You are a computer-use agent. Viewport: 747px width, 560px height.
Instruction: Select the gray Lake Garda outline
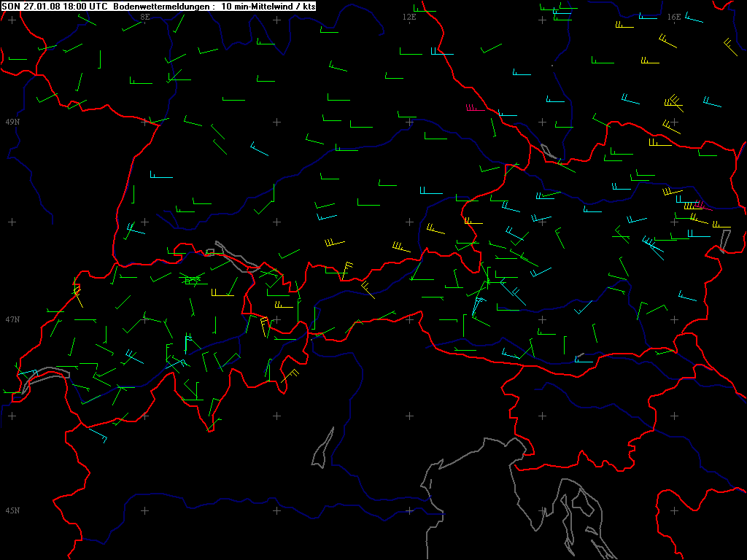pyautogui.click(x=322, y=449)
